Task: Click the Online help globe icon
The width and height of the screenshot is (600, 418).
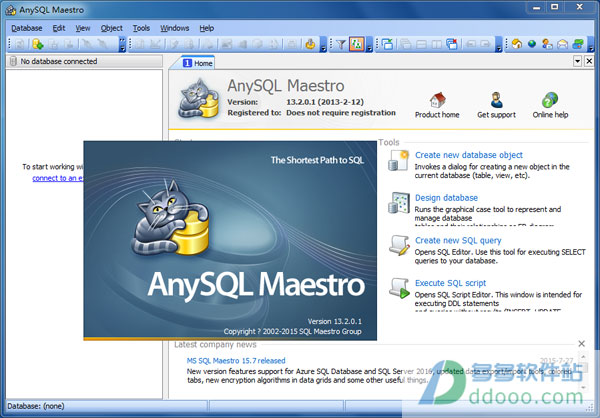Action: pyautogui.click(x=550, y=100)
